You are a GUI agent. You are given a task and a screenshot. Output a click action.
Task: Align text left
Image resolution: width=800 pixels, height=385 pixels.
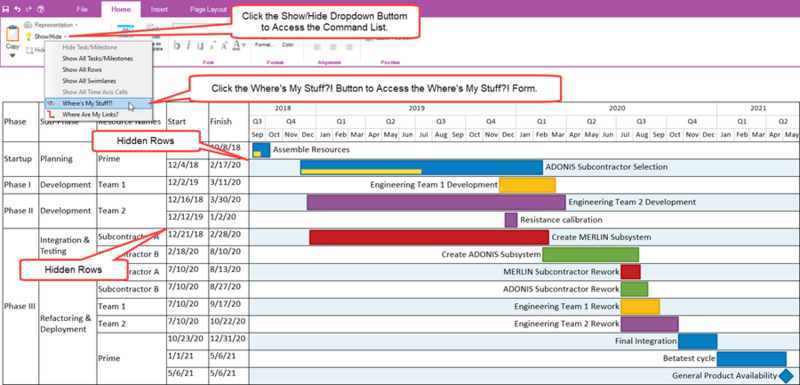point(317,46)
